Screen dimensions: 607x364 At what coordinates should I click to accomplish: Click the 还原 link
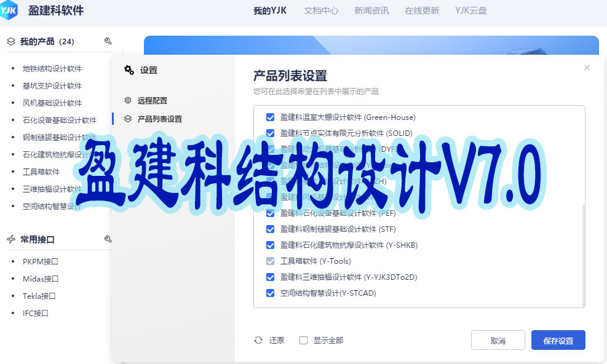point(276,341)
